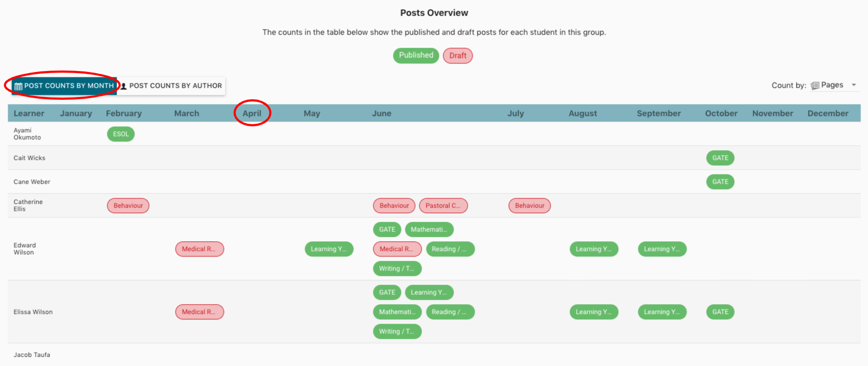This screenshot has height=366, width=868.
Task: Switch to Post Counts by Author tab
Action: coord(171,86)
